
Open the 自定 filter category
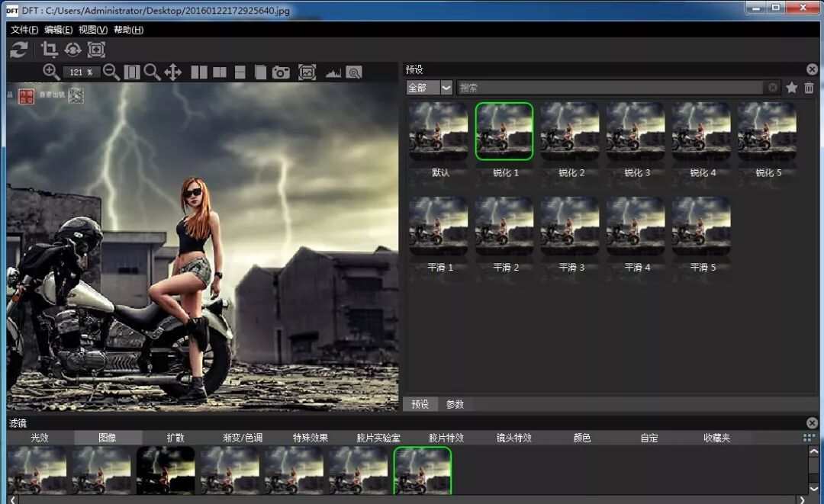coord(649,438)
